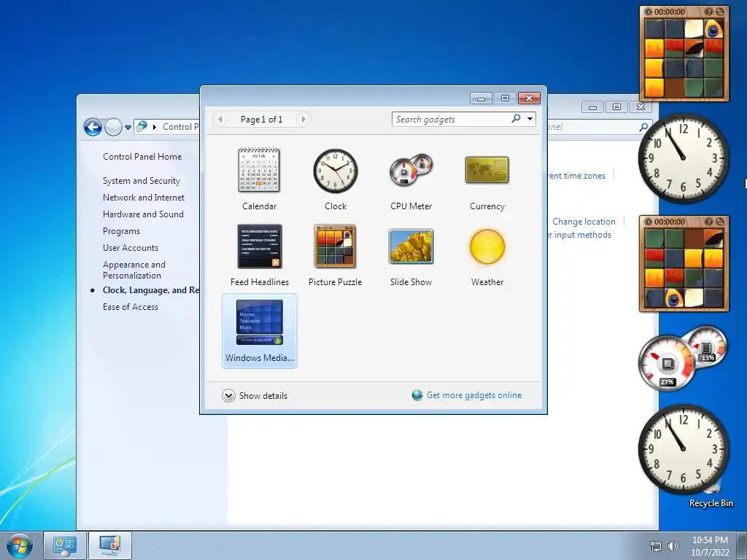Image resolution: width=747 pixels, height=560 pixels.
Task: Click top Picture Puzzle gadget on desktop
Action: click(x=684, y=53)
